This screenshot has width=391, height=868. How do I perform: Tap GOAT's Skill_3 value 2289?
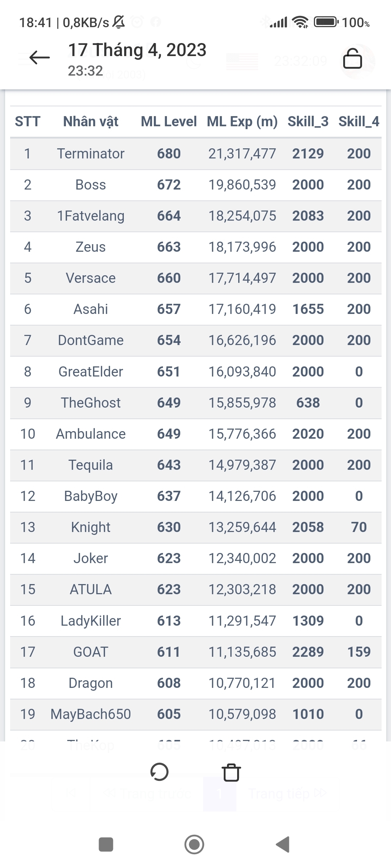[308, 652]
